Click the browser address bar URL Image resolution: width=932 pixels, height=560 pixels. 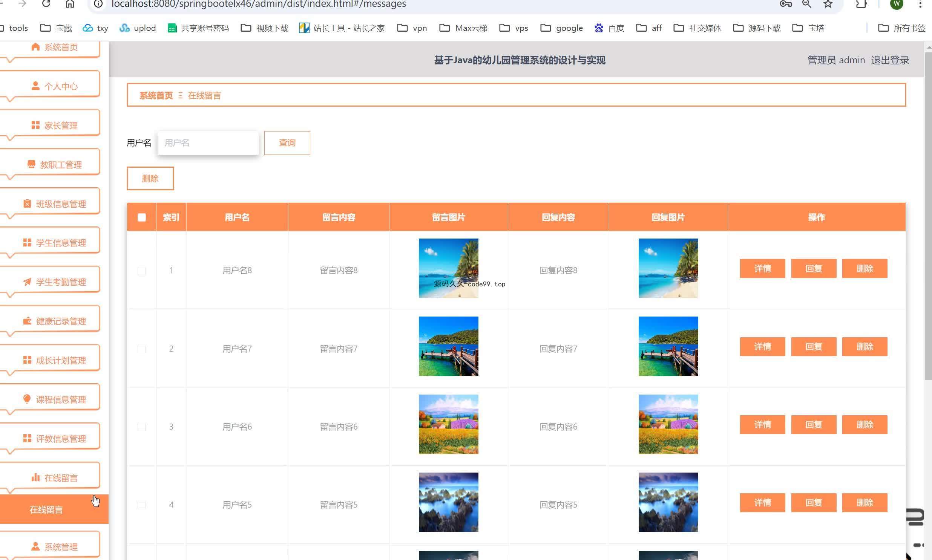(259, 4)
